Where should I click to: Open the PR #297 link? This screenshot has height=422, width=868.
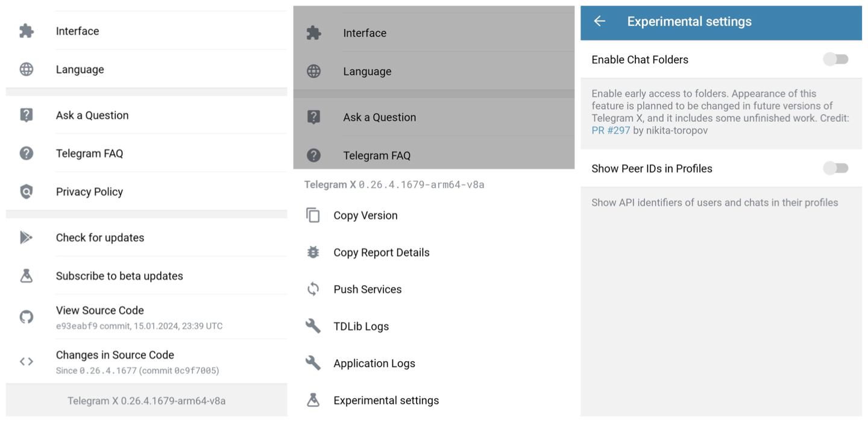[x=611, y=130]
